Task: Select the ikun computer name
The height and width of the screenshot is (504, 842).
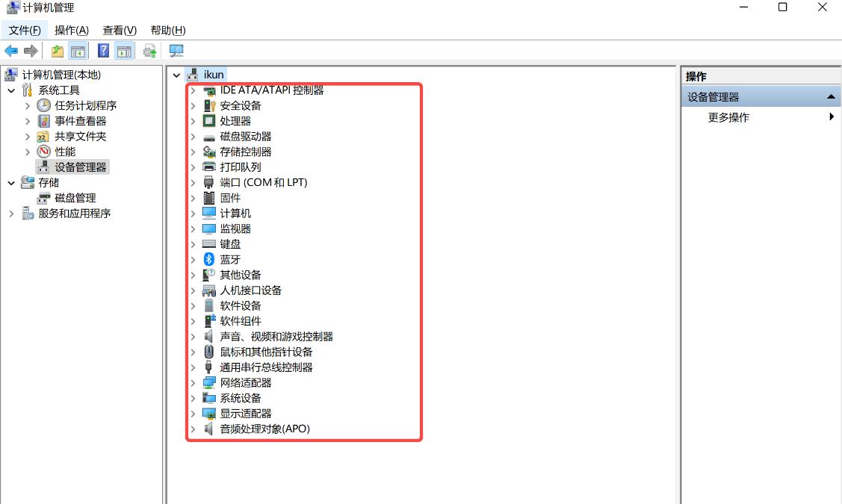Action: [214, 75]
